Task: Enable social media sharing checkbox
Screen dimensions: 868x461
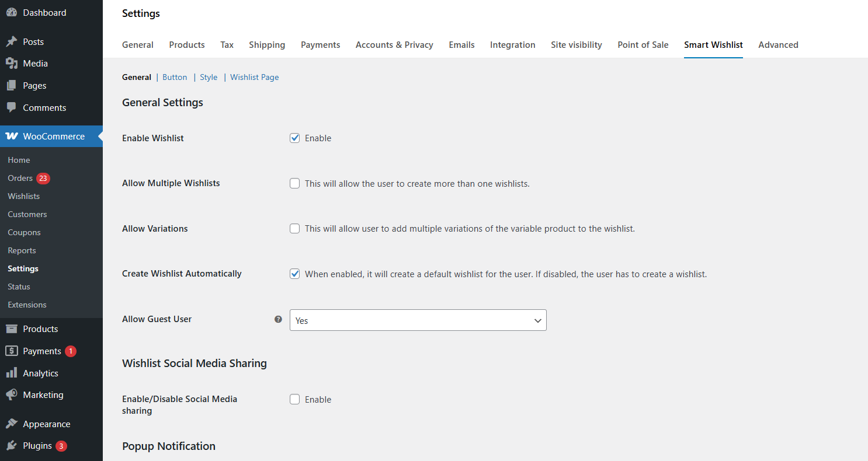Action: tap(295, 400)
